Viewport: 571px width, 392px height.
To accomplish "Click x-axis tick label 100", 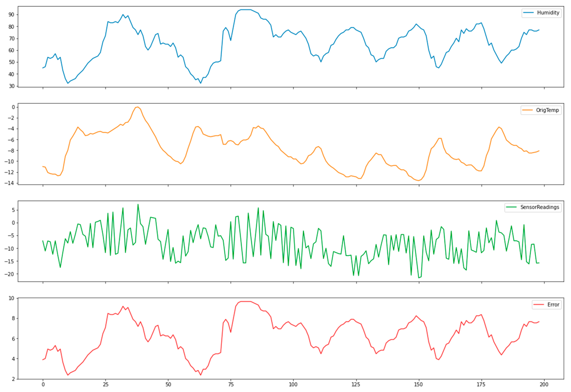I will click(x=293, y=384).
